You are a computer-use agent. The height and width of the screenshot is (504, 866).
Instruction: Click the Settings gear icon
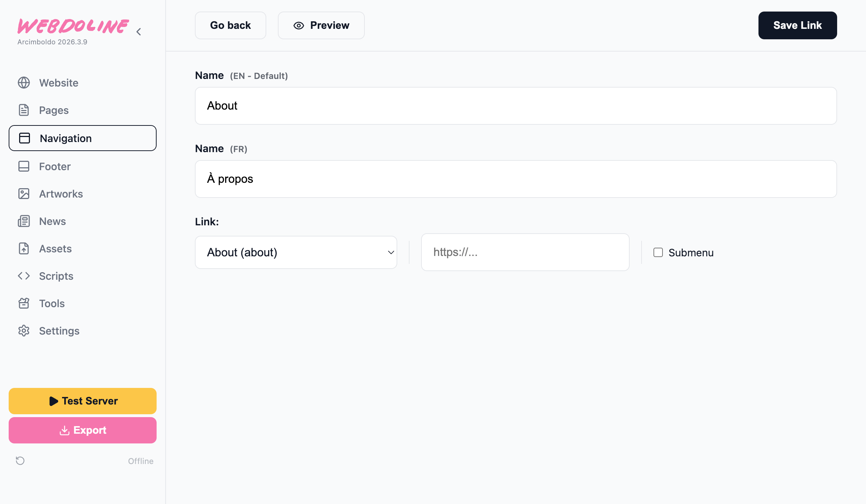coord(24,331)
